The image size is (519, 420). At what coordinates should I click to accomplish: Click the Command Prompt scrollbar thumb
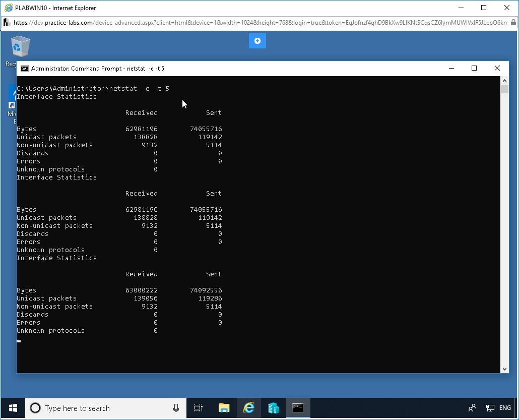pyautogui.click(x=504, y=89)
